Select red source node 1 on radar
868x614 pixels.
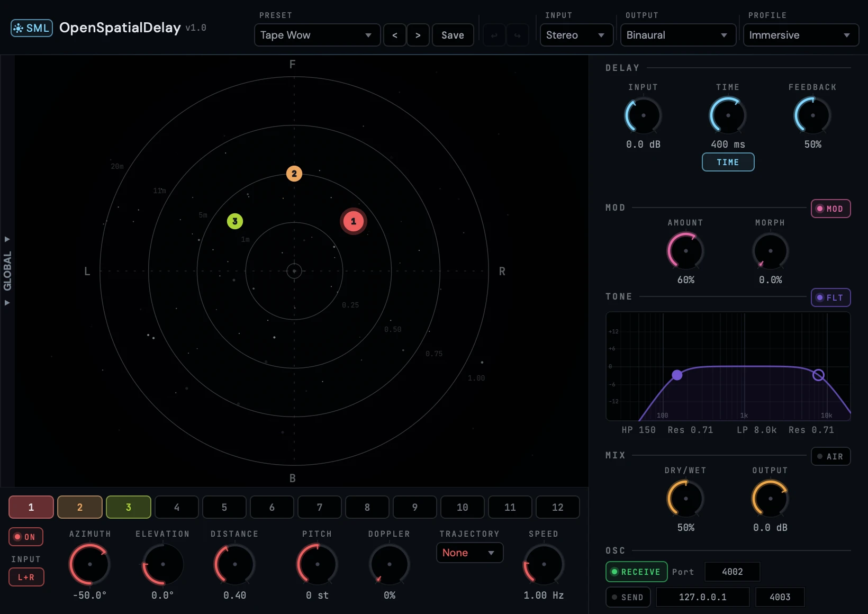(354, 221)
